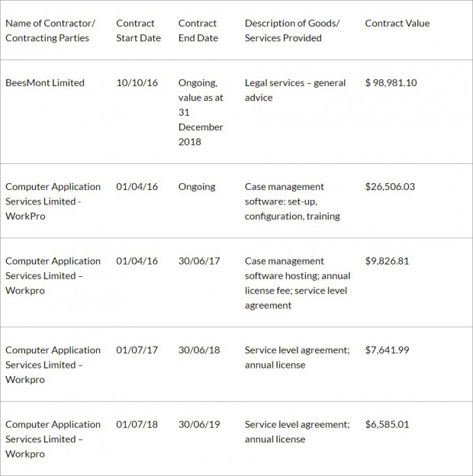Click Legal services general advice description
This screenshot has width=473, height=476.
[x=295, y=90]
